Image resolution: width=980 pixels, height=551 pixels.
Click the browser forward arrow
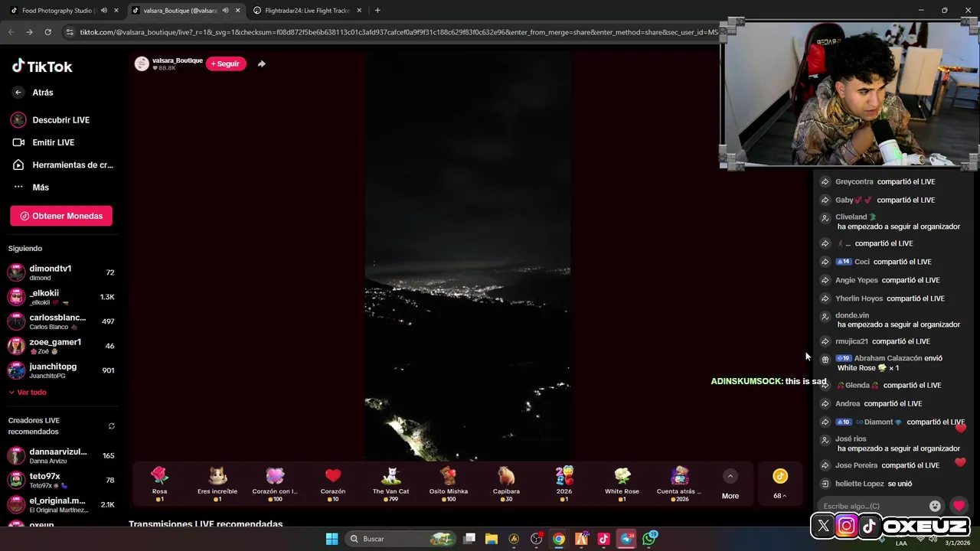pyautogui.click(x=29, y=32)
